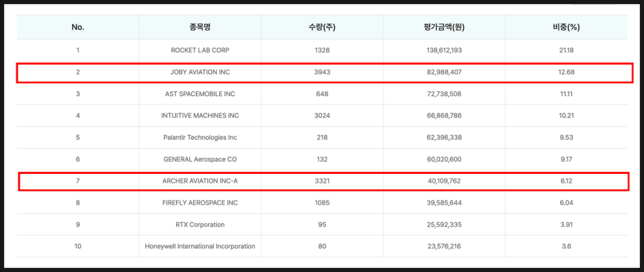The height and width of the screenshot is (272, 644).
Task: Click valuation amount 40,109,762
Action: coord(445,181)
